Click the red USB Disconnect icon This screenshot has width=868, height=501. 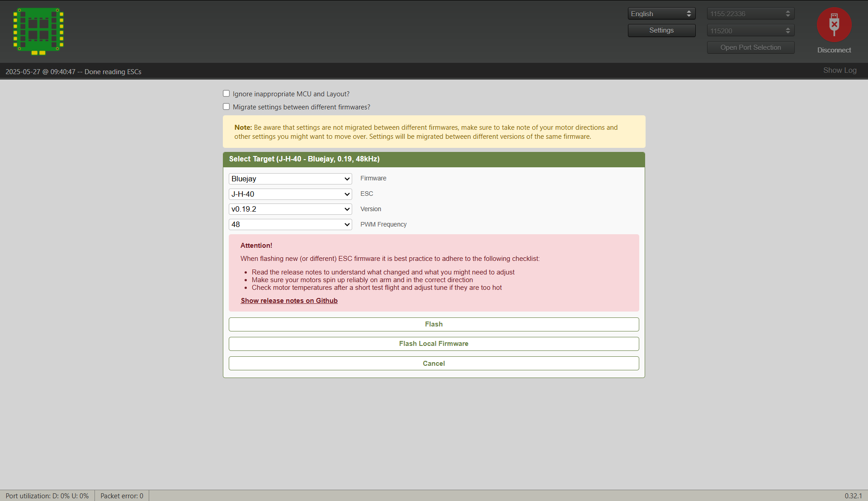(x=834, y=24)
